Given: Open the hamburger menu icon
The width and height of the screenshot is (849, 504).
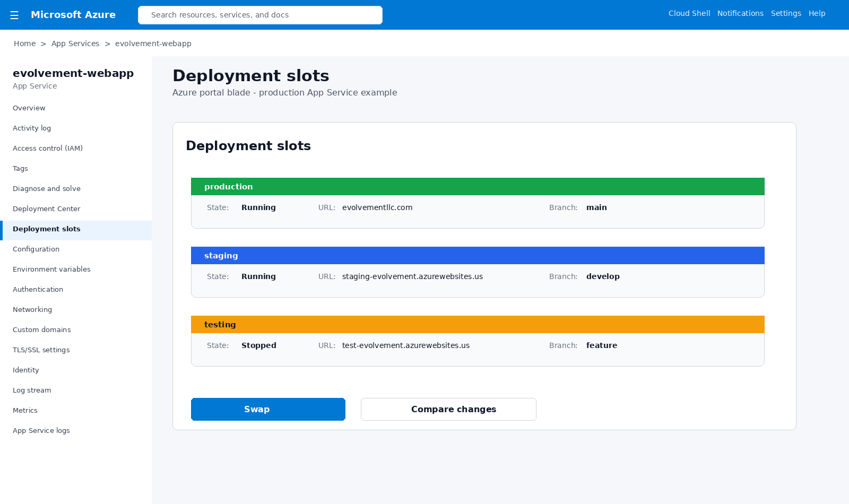Looking at the screenshot, I should tap(14, 15).
